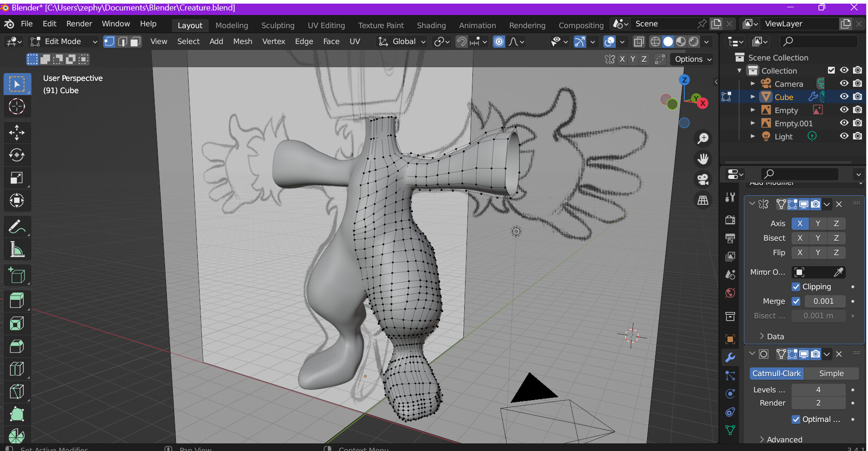The width and height of the screenshot is (868, 451).
Task: Collapse the Collection in outliner
Action: (739, 70)
